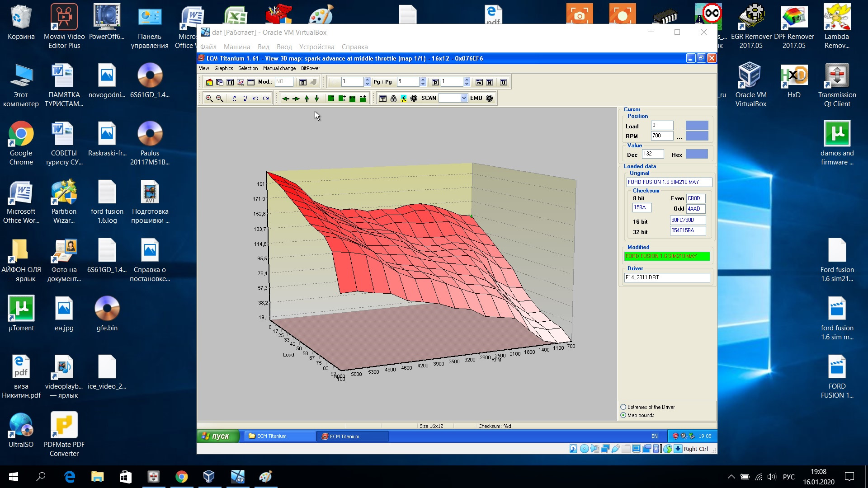Click the green left arrow icon
Viewport: 868px width, 488px height.
click(285, 99)
